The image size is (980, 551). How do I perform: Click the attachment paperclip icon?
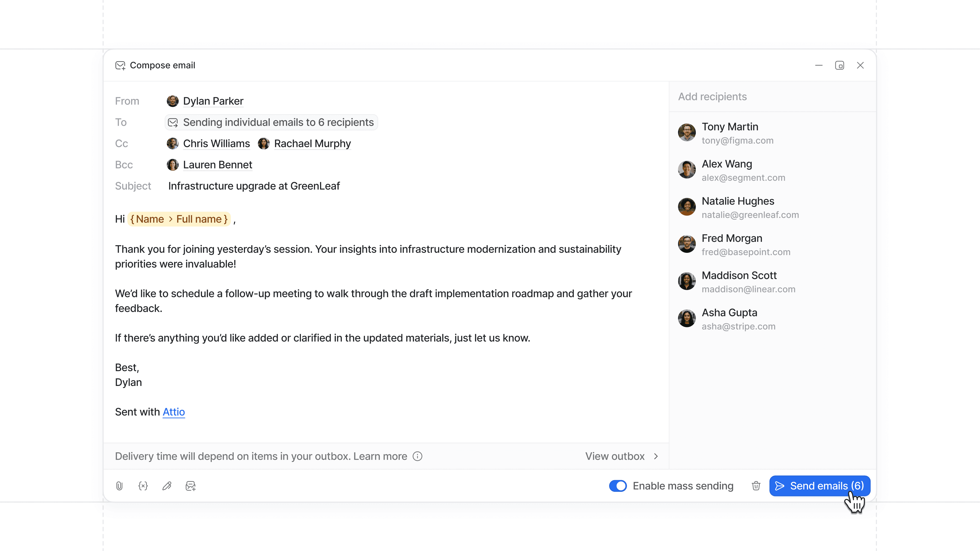click(119, 486)
